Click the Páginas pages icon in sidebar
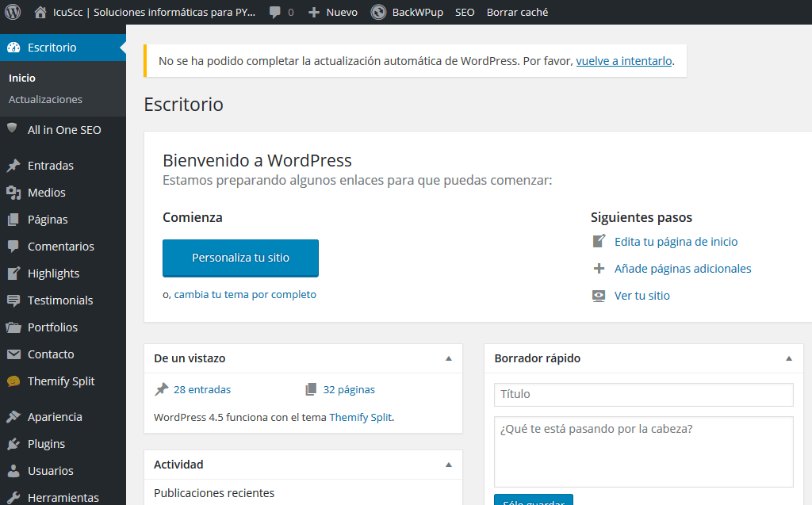 tap(13, 220)
